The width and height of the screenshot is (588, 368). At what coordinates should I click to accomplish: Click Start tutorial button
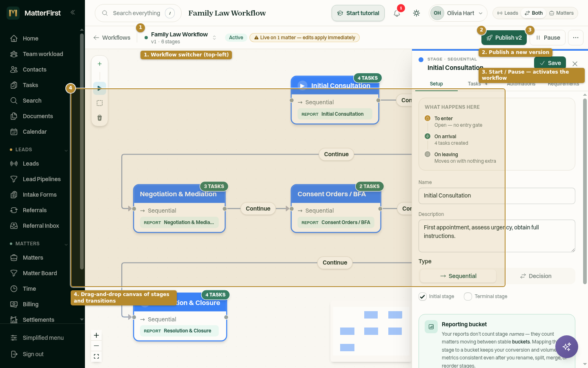click(x=358, y=13)
